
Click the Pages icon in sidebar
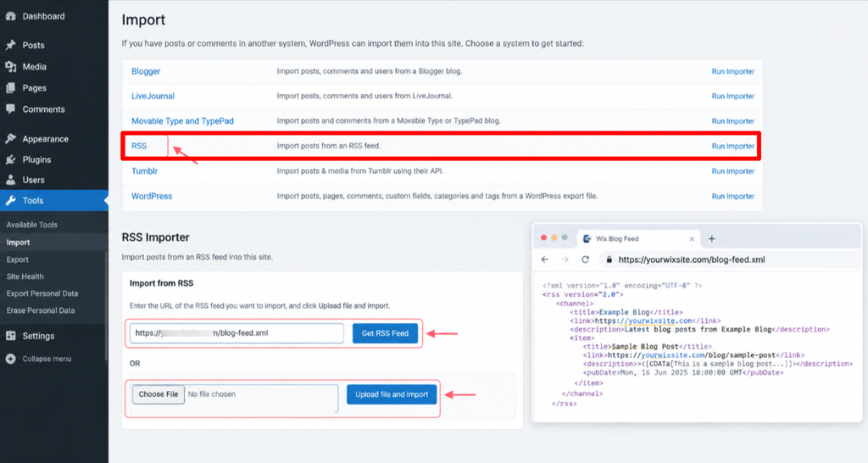10,87
